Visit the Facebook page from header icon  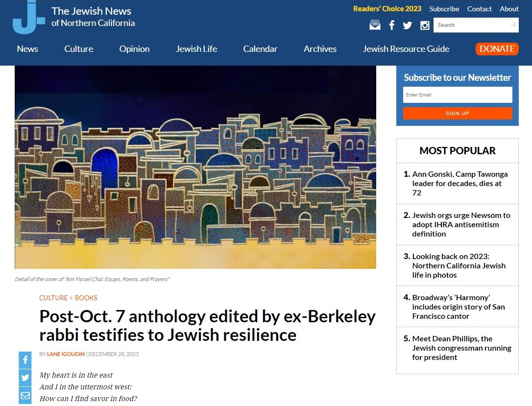[391, 25]
